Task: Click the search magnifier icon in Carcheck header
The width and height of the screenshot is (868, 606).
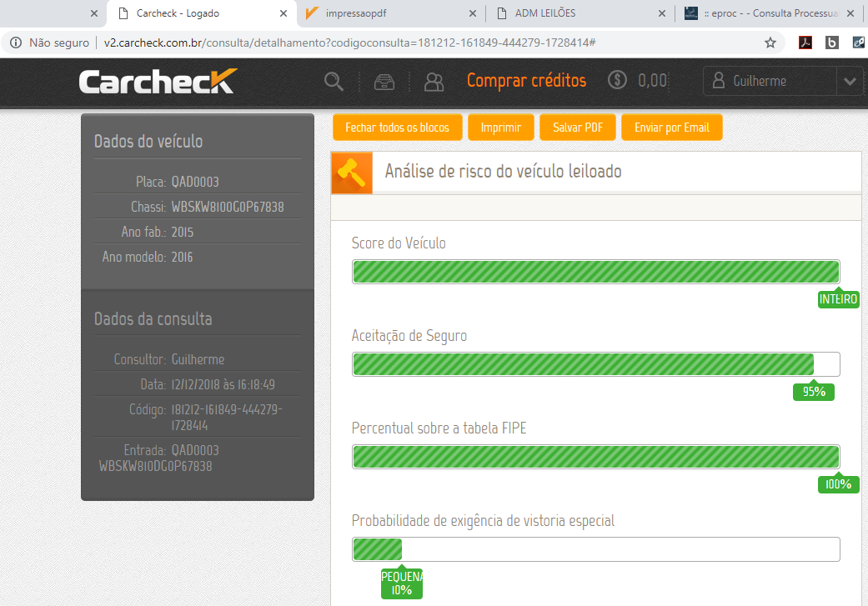Action: (334, 82)
